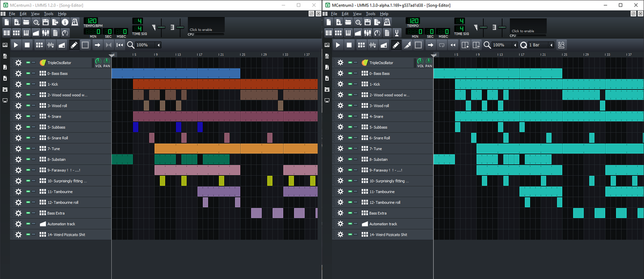Open FX Mixer in LMMS 1.2.0 window
This screenshot has height=279, width=644.
[45, 33]
